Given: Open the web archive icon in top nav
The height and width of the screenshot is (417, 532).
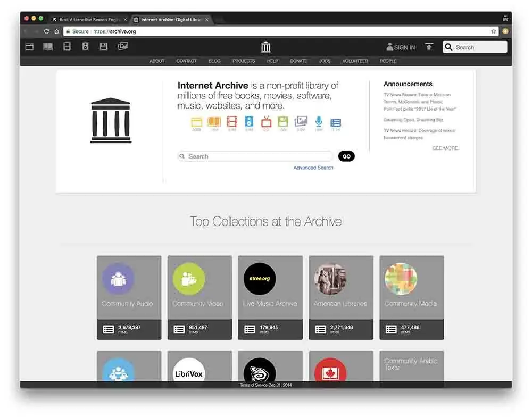Looking at the screenshot, I should coord(29,46).
